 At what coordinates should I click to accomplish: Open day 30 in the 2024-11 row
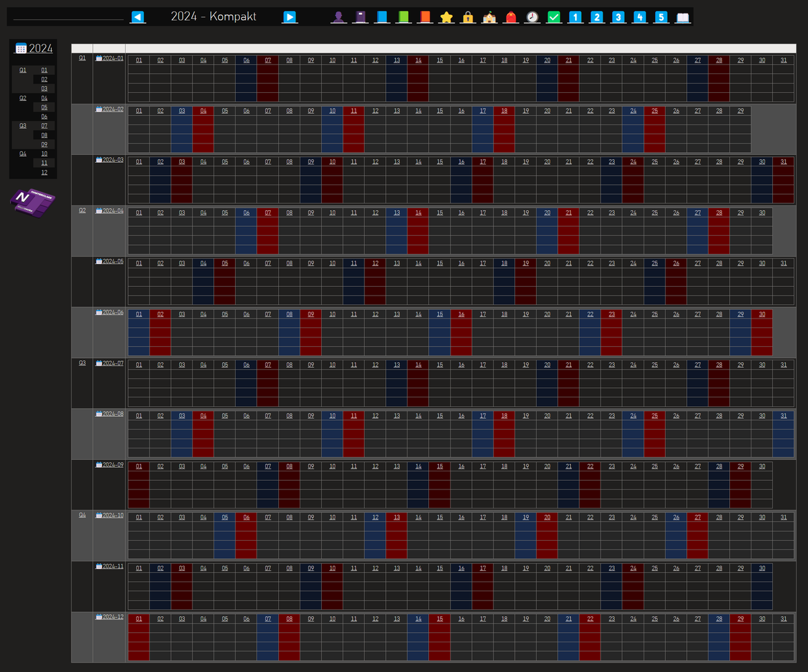[762, 568]
